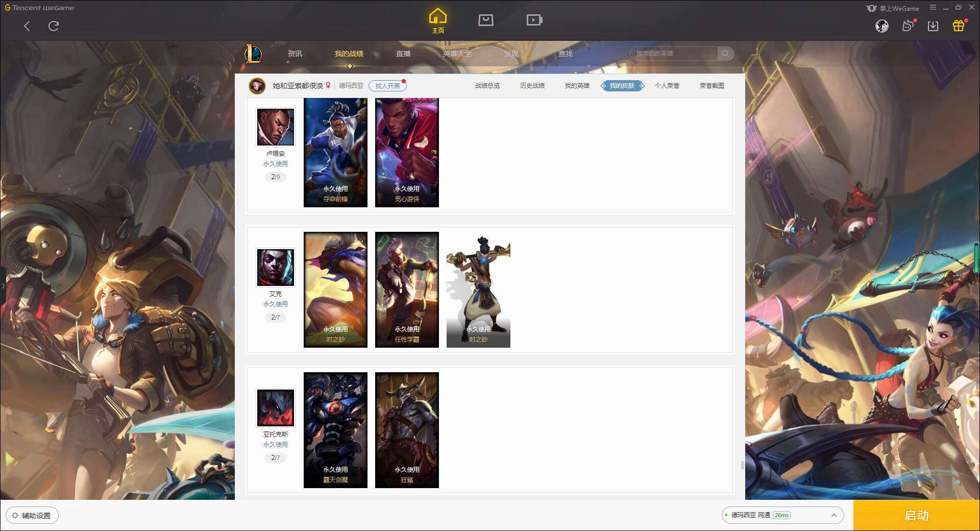Open the 任性学霸 skin card
Image resolution: width=980 pixels, height=531 pixels.
(407, 289)
